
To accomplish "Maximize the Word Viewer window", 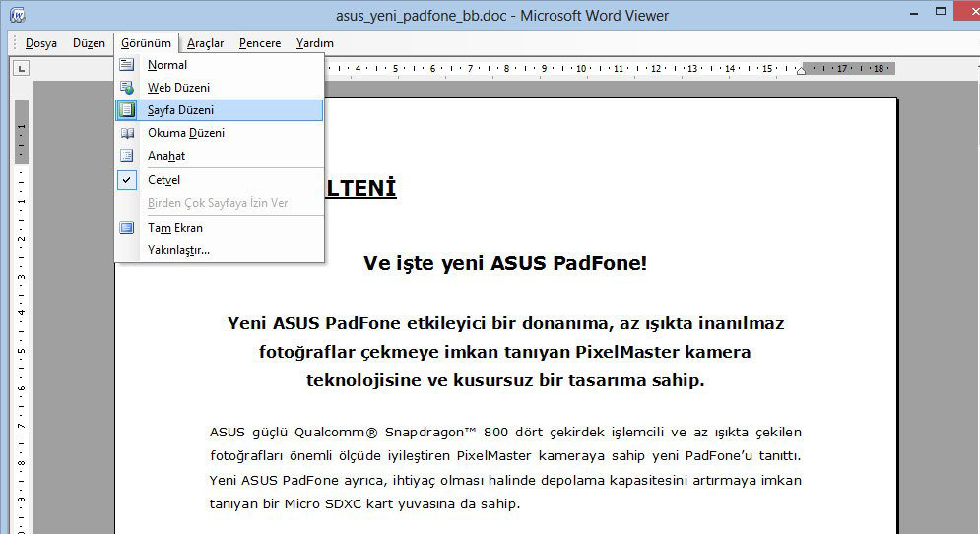I will click(940, 11).
